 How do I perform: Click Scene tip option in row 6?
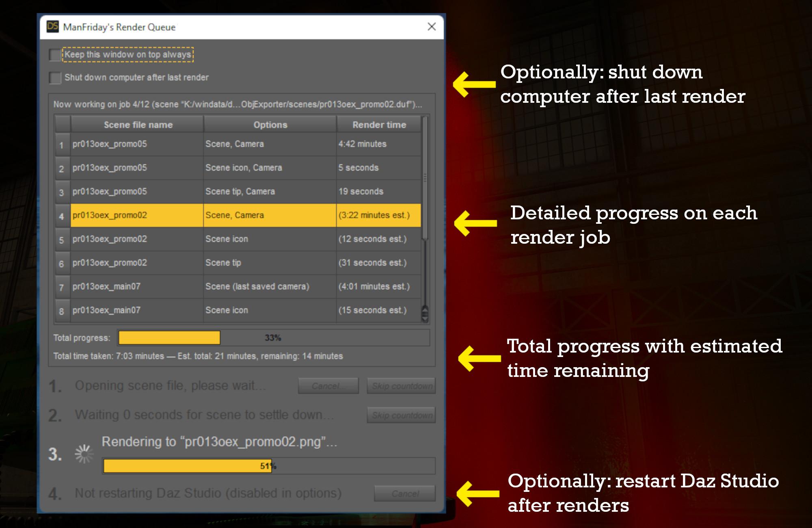[270, 263]
